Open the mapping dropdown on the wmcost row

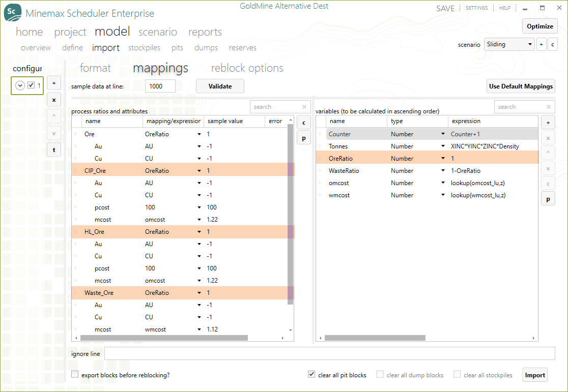[x=199, y=329]
